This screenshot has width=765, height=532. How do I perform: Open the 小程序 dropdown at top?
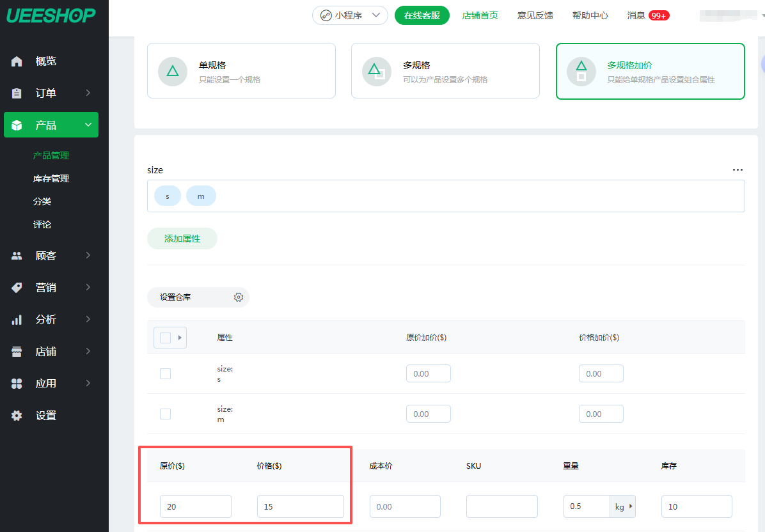coord(350,15)
